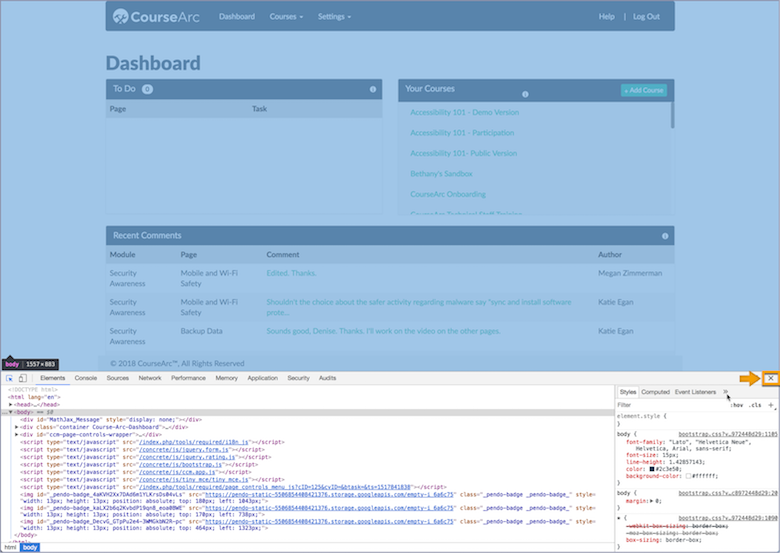Click the To Do count badge
The image size is (780, 553).
click(147, 90)
